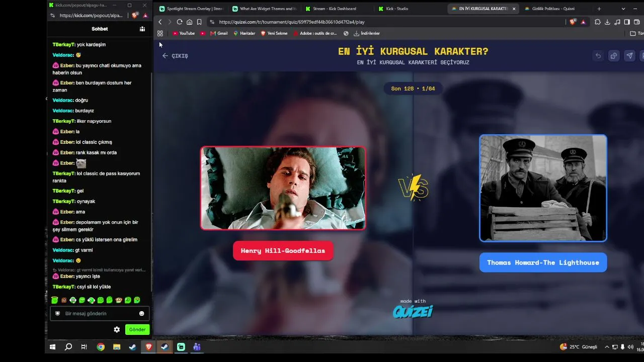Go to browser home page
The height and width of the screenshot is (362, 644).
click(189, 22)
